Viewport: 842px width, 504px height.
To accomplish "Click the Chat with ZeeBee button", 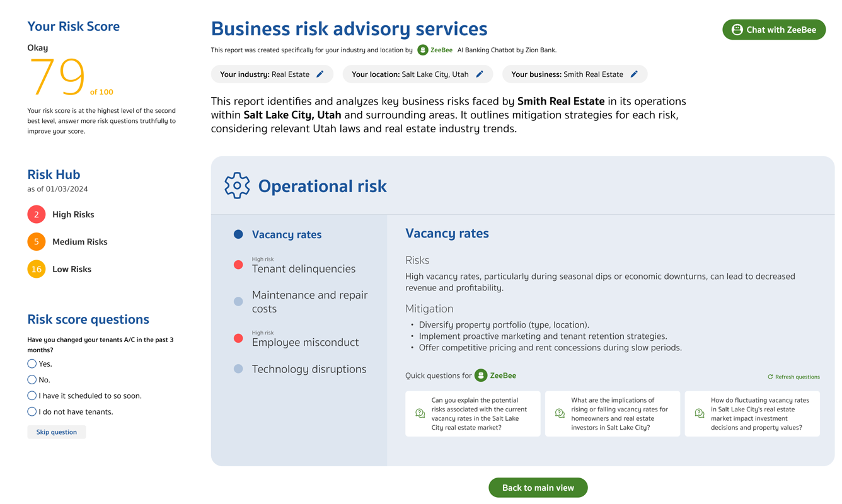I will pyautogui.click(x=773, y=30).
